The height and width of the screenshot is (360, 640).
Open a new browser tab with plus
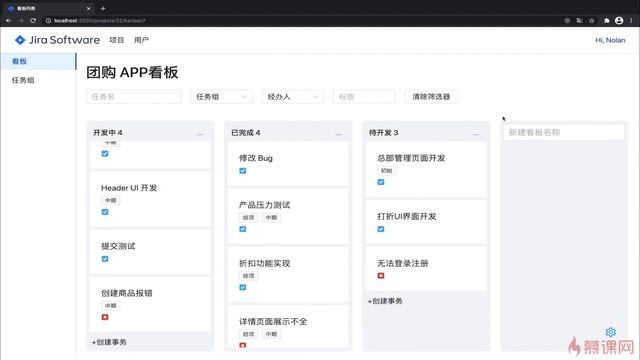[x=103, y=8]
